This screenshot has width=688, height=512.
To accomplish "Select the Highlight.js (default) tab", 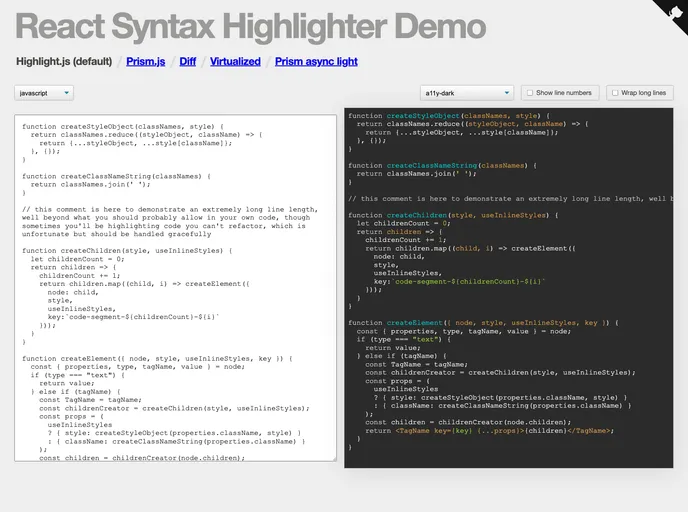I will [63, 62].
